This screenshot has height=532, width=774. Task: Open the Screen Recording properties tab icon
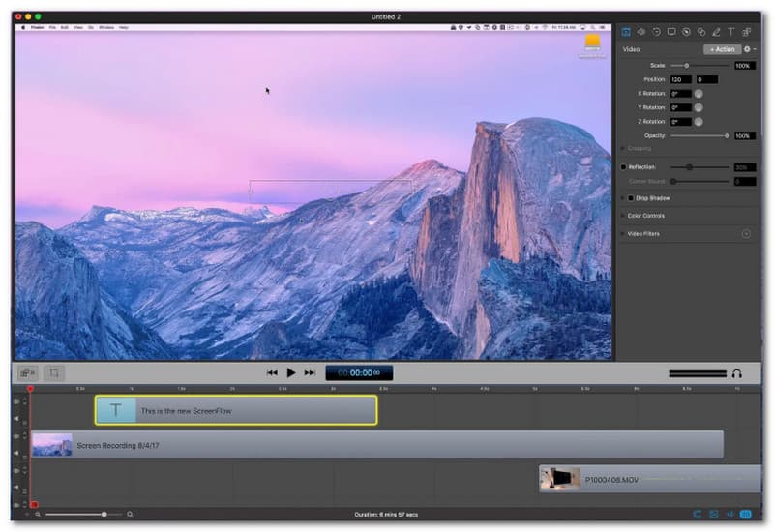671,32
